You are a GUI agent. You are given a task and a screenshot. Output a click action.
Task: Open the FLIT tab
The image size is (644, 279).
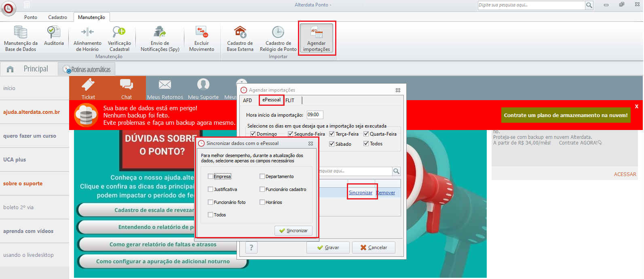tap(290, 101)
